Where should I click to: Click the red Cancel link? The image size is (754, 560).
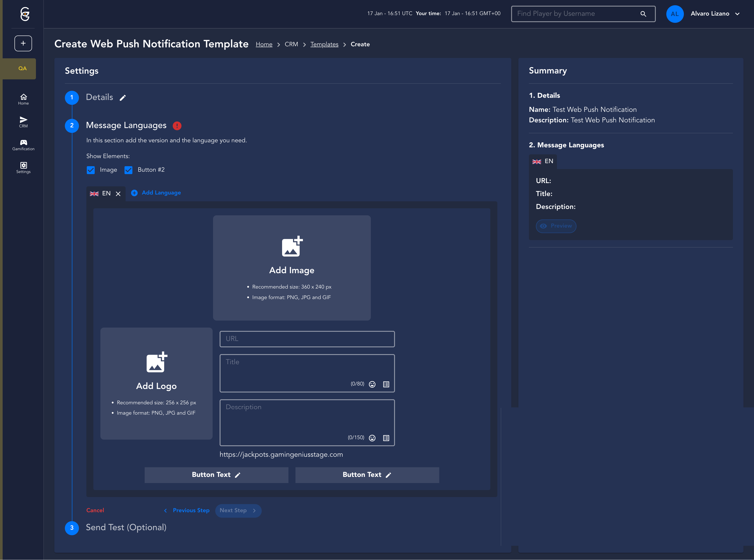pos(95,510)
